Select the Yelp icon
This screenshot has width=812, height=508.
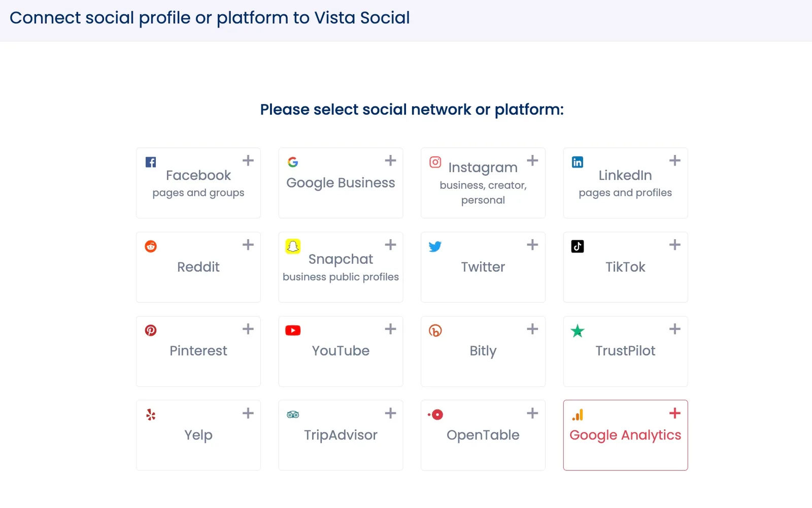tap(150, 414)
